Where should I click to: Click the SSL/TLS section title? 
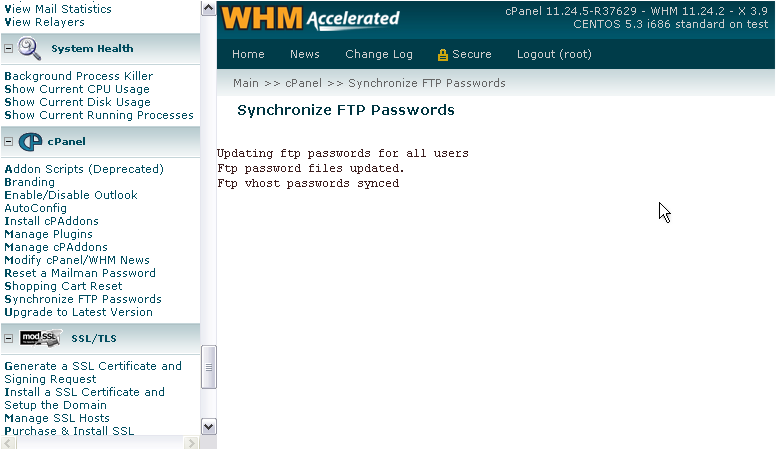click(94, 339)
